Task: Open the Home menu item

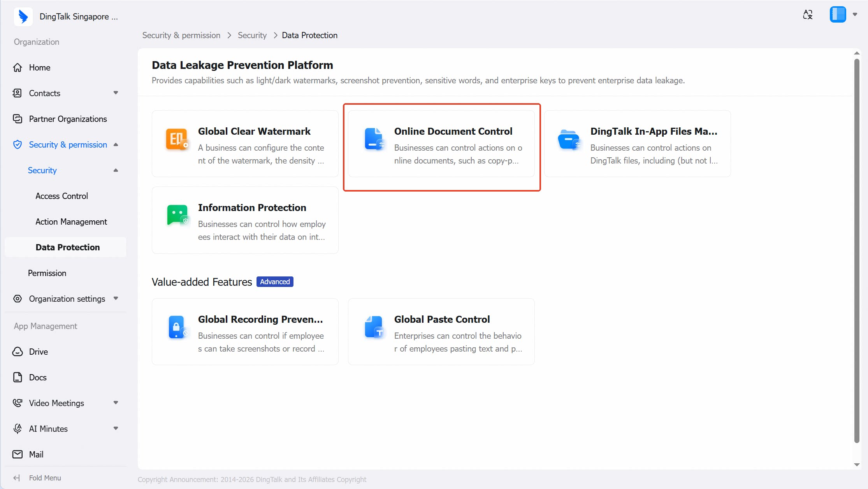Action: click(x=65, y=67)
